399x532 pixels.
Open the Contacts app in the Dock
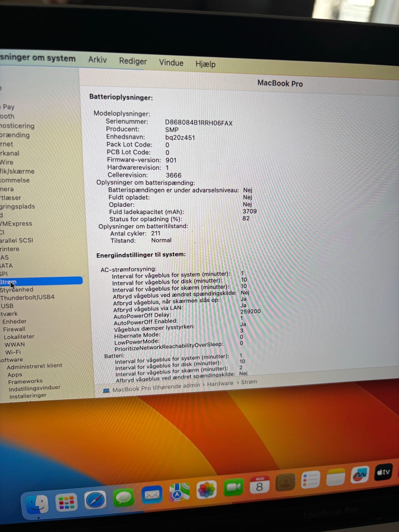tap(285, 482)
